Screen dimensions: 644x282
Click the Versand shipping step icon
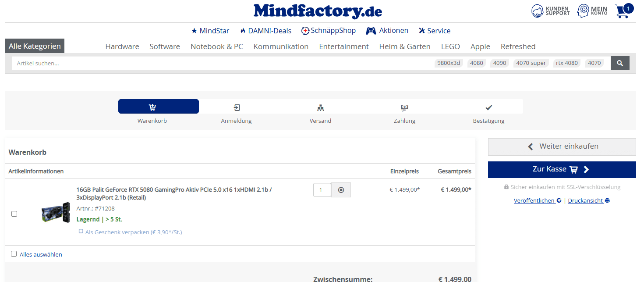[320, 107]
